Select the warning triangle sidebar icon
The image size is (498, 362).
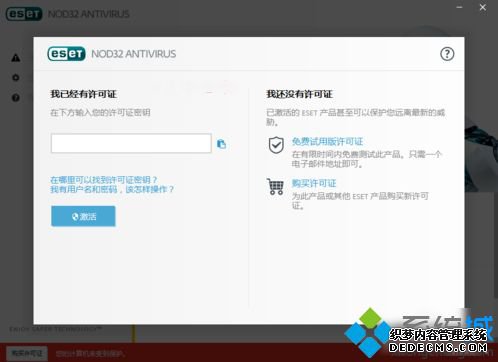coord(16,58)
